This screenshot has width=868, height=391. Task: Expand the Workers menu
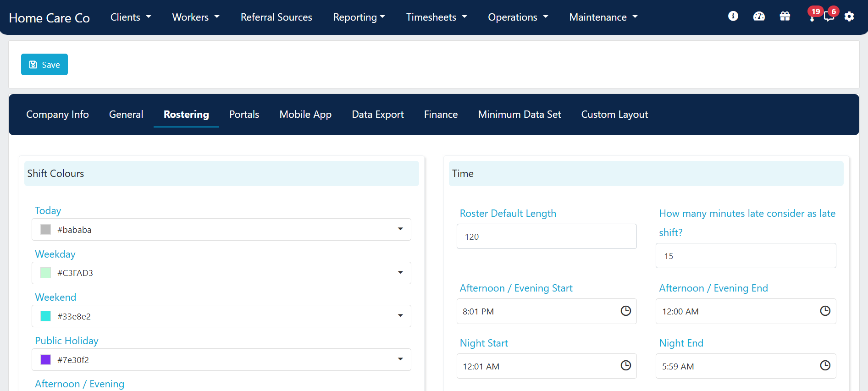[x=196, y=17]
